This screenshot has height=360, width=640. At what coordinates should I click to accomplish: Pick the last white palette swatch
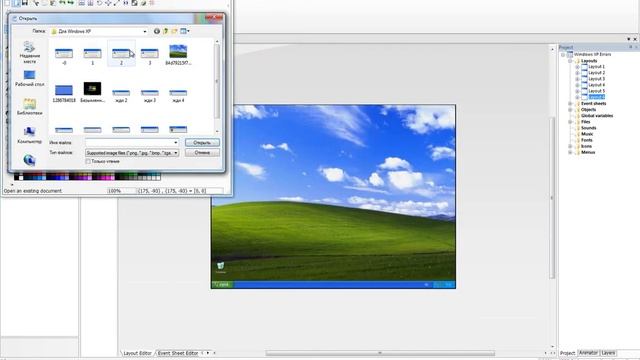(x=158, y=177)
